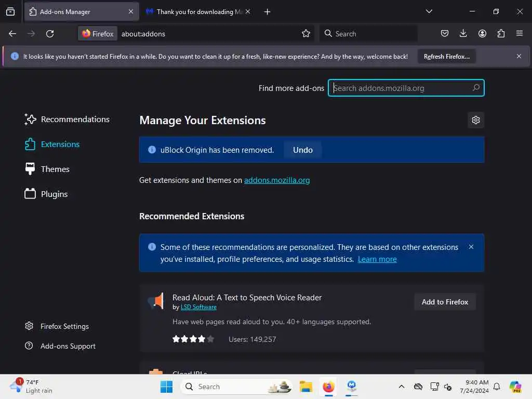This screenshot has height=399, width=532.
Task: Click the Windows taskbar Search box
Action: [x=236, y=387]
